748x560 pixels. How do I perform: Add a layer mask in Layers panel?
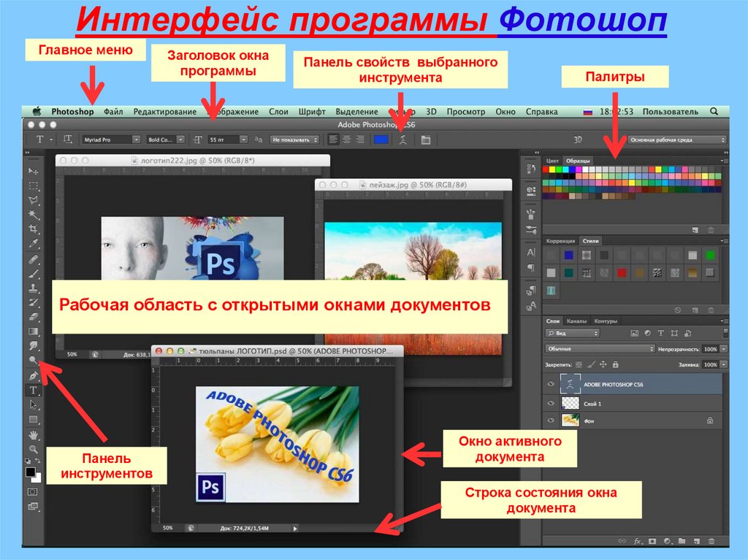pyautogui.click(x=652, y=541)
